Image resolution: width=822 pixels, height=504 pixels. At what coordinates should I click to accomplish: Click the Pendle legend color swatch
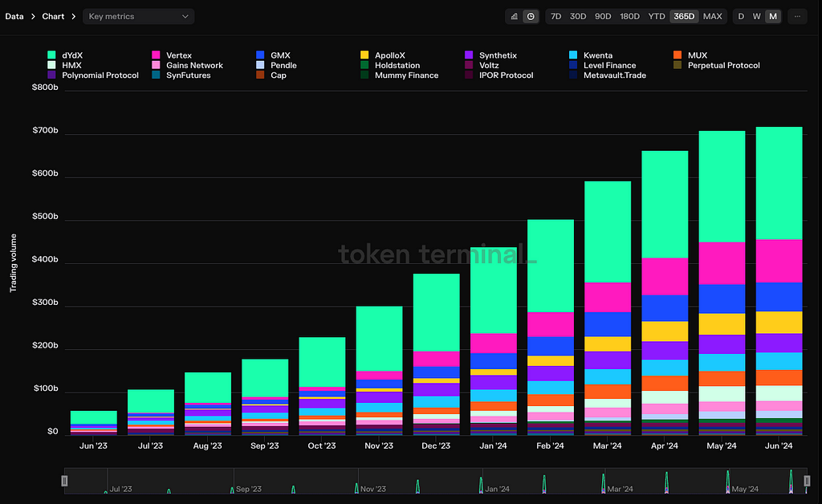pyautogui.click(x=260, y=65)
